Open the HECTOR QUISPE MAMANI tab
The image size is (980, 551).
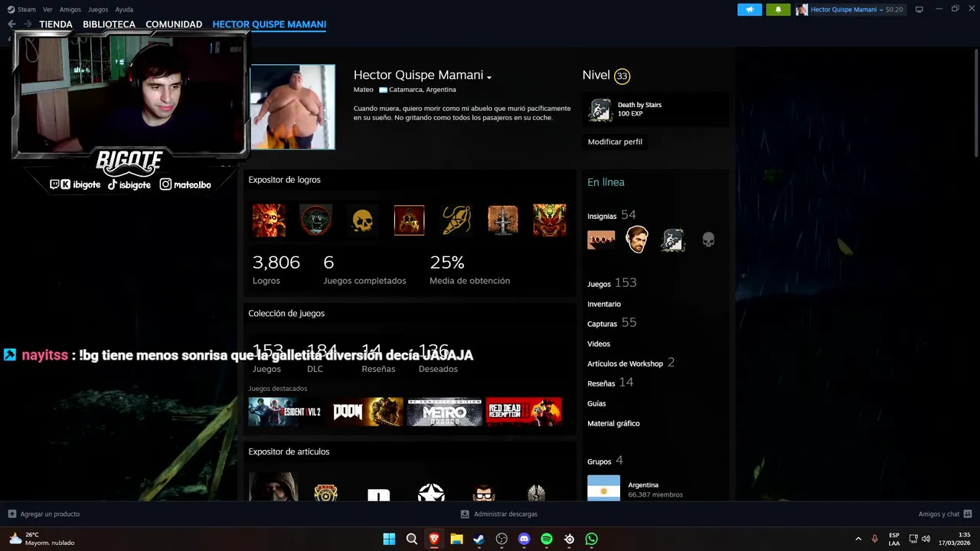point(269,24)
